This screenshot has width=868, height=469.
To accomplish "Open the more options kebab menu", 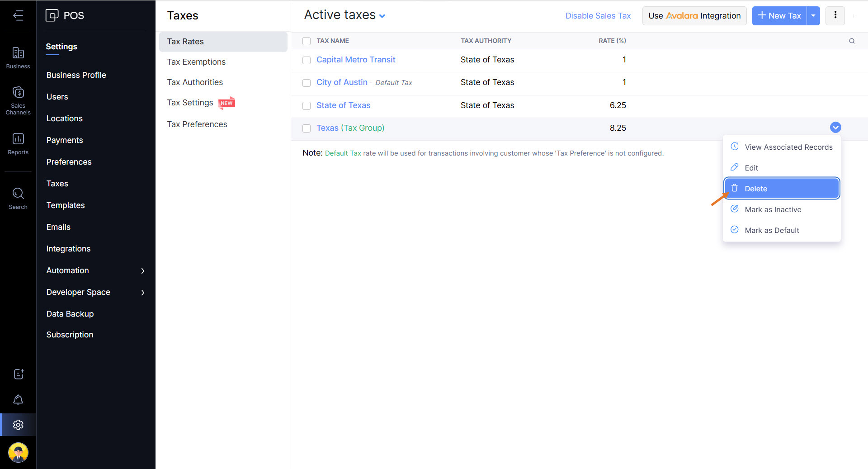I will pyautogui.click(x=835, y=15).
